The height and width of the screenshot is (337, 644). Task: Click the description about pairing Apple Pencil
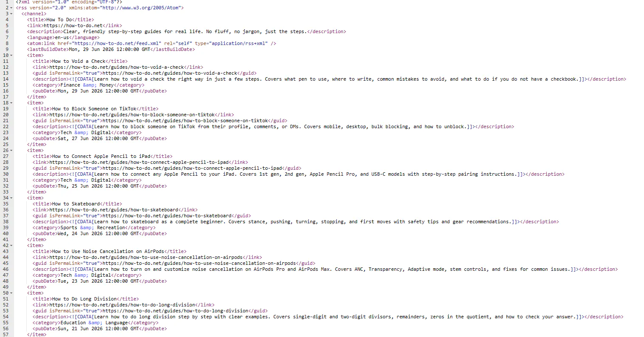pos(305,174)
